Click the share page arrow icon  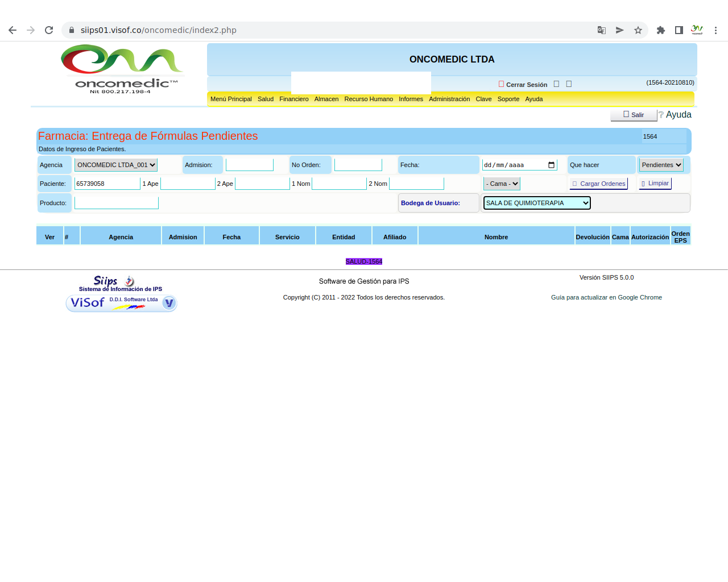click(x=619, y=30)
